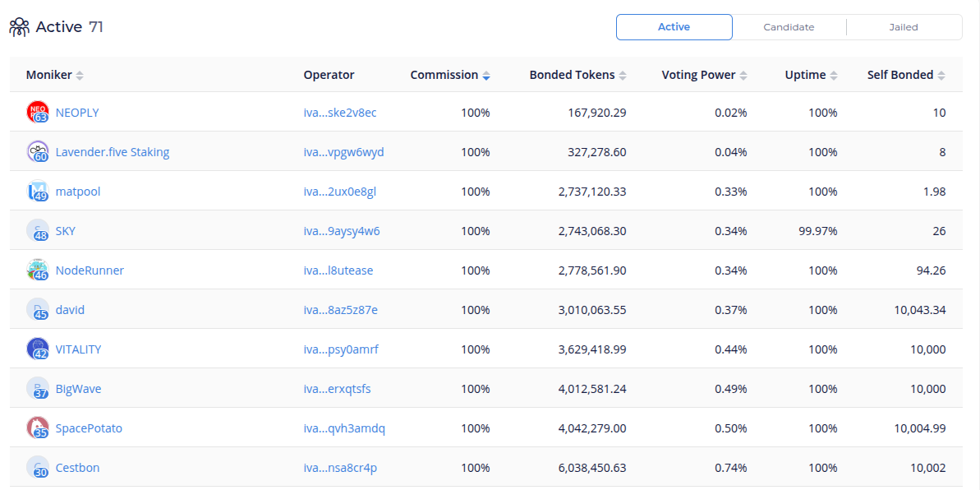Click the matpool validator logo icon

38,192
